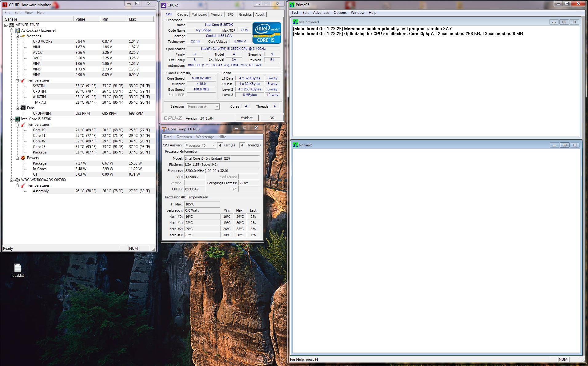Switch to the SPD tab in CPU-Z
The width and height of the screenshot is (588, 366).
[x=231, y=14]
